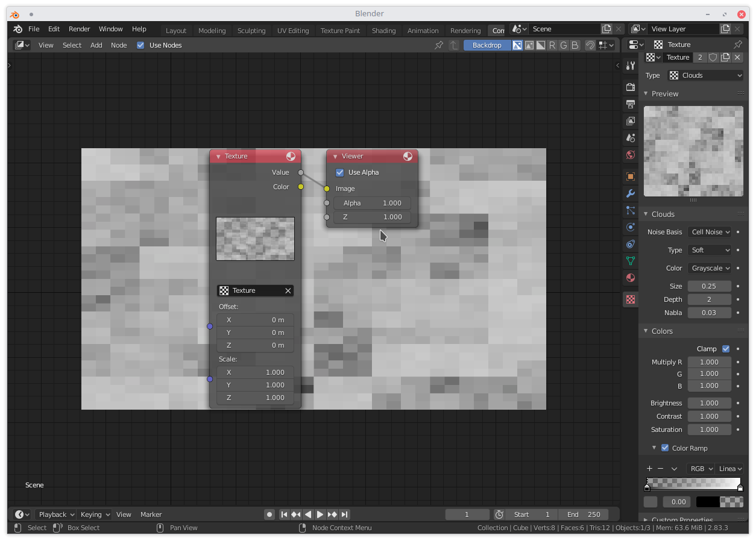The width and height of the screenshot is (756, 541).
Task: Click the current frame number field
Action: coord(467,514)
